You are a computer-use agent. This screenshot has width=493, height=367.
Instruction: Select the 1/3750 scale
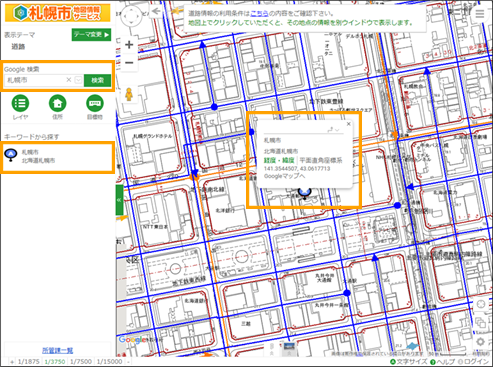tap(55, 362)
